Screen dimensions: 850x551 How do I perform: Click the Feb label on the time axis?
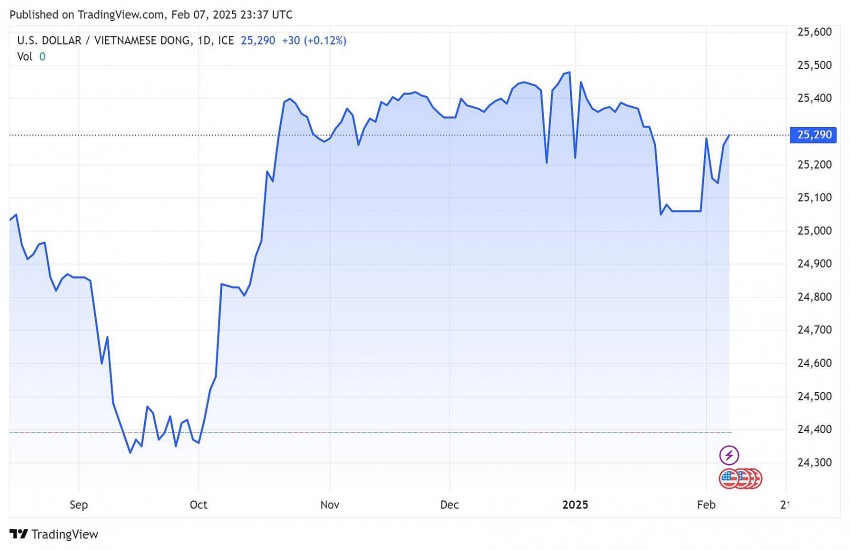tap(705, 505)
